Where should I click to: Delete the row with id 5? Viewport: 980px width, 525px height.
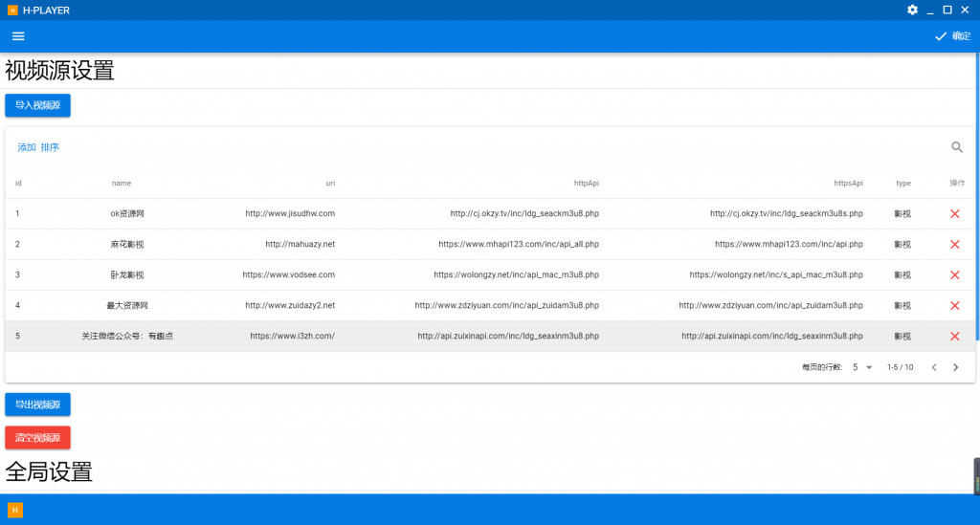coord(954,336)
